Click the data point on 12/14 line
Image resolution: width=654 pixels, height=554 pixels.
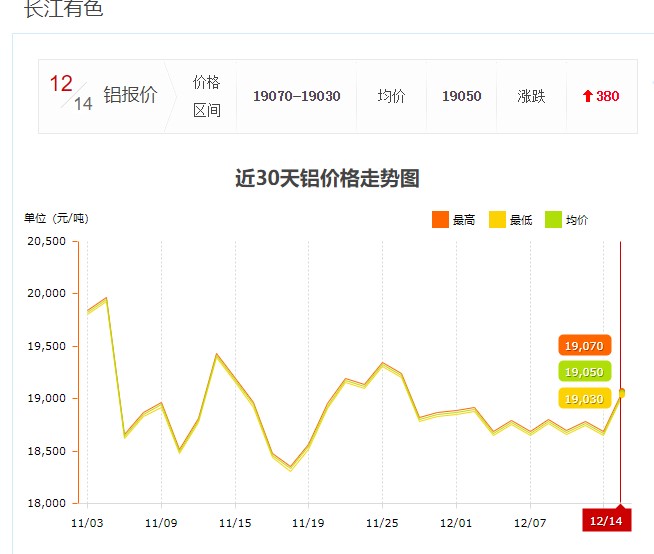[x=621, y=393]
